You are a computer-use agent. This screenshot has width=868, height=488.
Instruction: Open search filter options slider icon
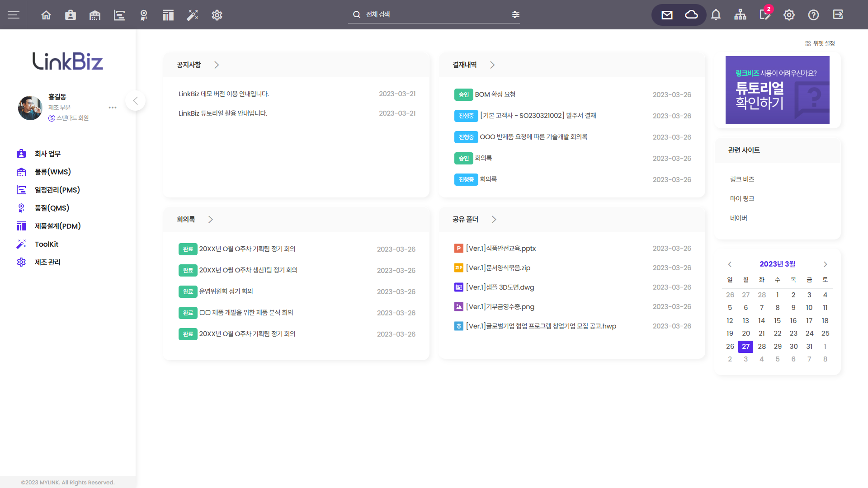(516, 14)
